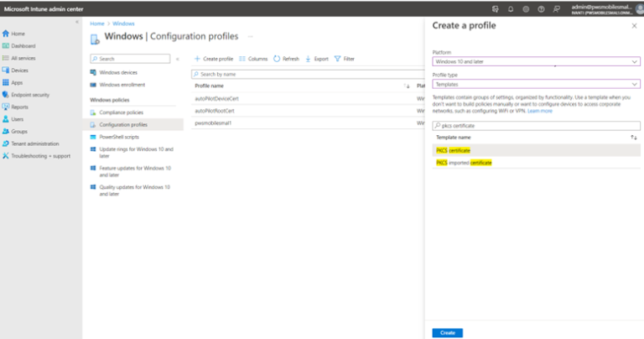
Task: Click the Windows breadcrumb link
Action: click(x=123, y=23)
